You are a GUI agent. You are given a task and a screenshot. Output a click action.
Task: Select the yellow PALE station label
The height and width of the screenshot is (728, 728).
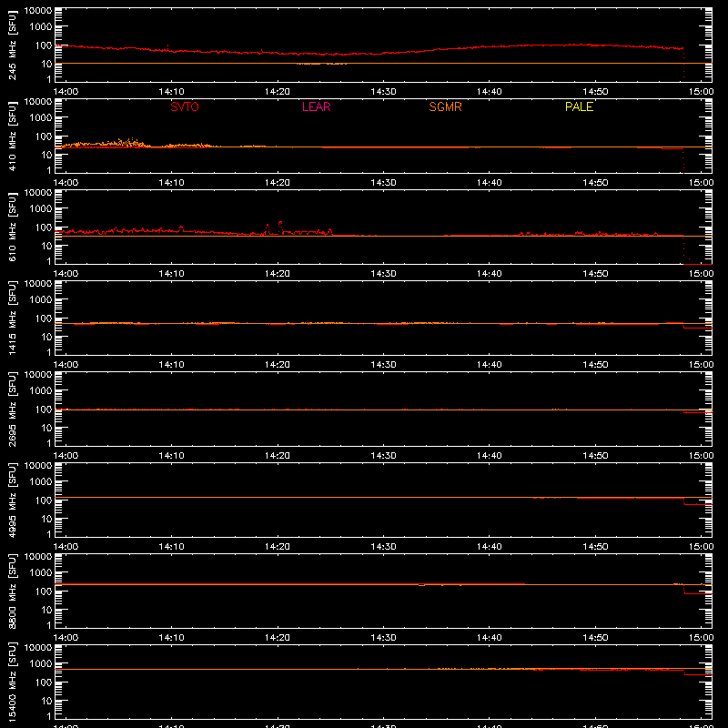(579, 106)
